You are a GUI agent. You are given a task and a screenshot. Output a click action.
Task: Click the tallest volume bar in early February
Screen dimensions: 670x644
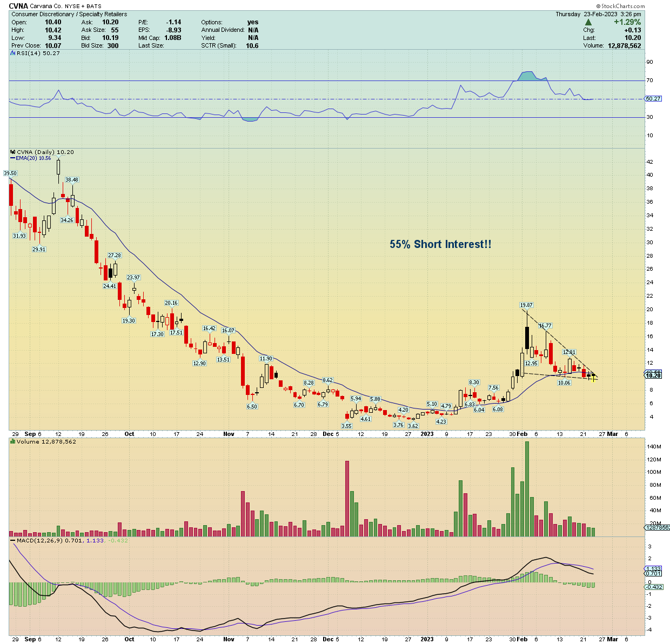point(527,489)
